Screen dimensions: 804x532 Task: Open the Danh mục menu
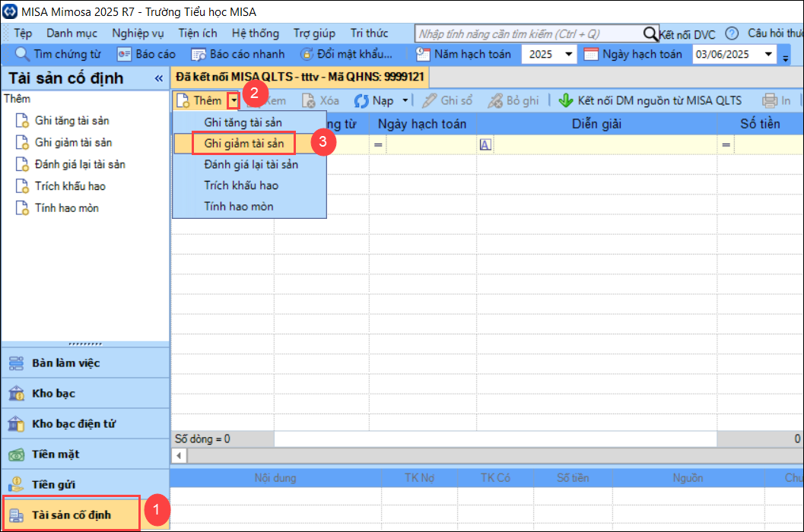(72, 33)
